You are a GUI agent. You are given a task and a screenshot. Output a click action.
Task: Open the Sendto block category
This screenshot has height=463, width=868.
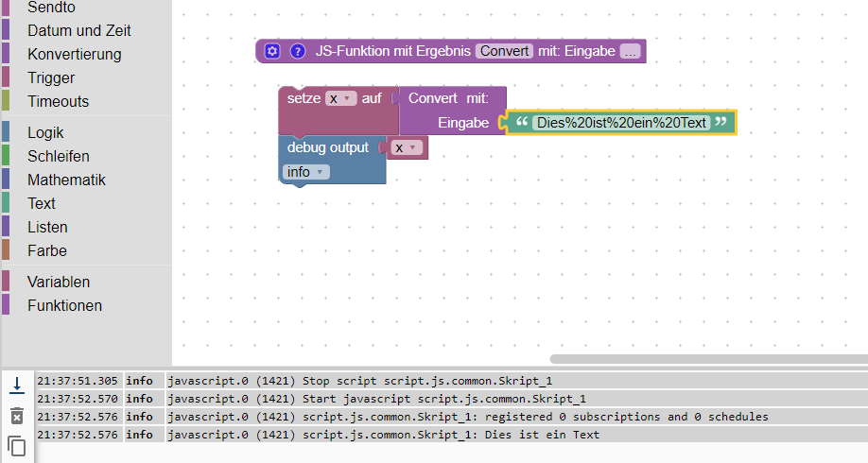coord(51,8)
